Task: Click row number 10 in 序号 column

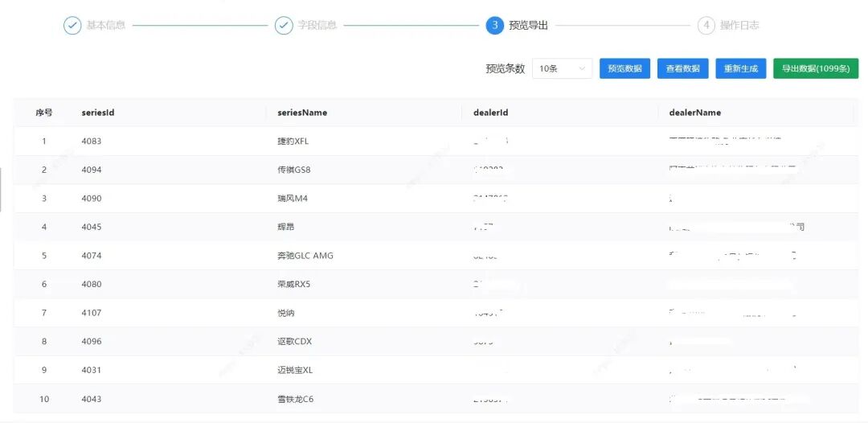Action: pos(44,399)
